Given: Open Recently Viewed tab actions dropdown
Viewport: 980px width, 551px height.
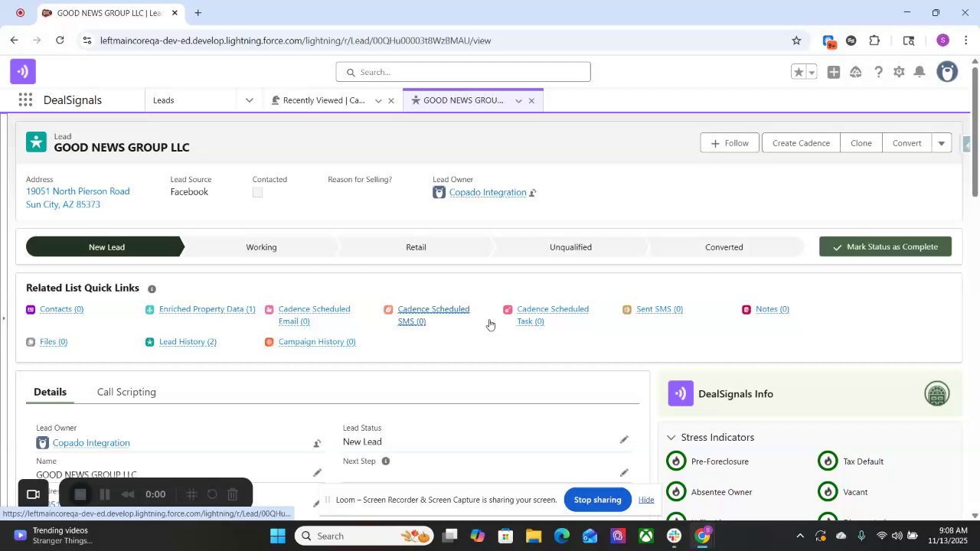Looking at the screenshot, I should [x=378, y=101].
